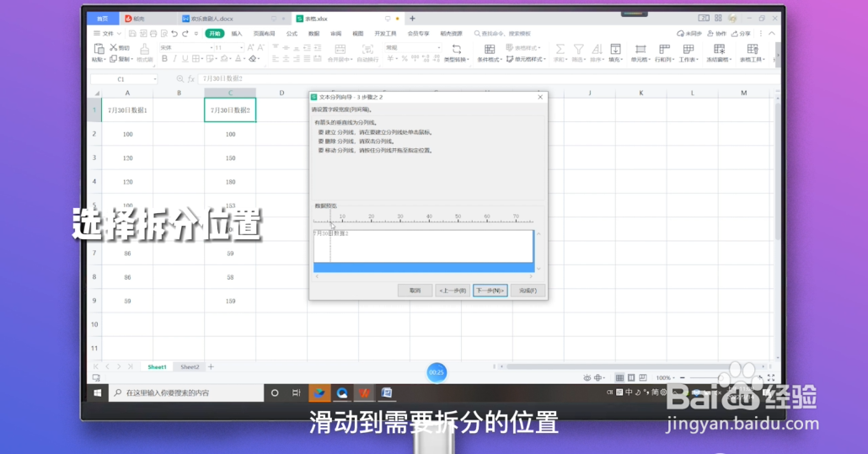Click the Cut (剪切) scissors icon
The width and height of the screenshot is (868, 454).
114,47
